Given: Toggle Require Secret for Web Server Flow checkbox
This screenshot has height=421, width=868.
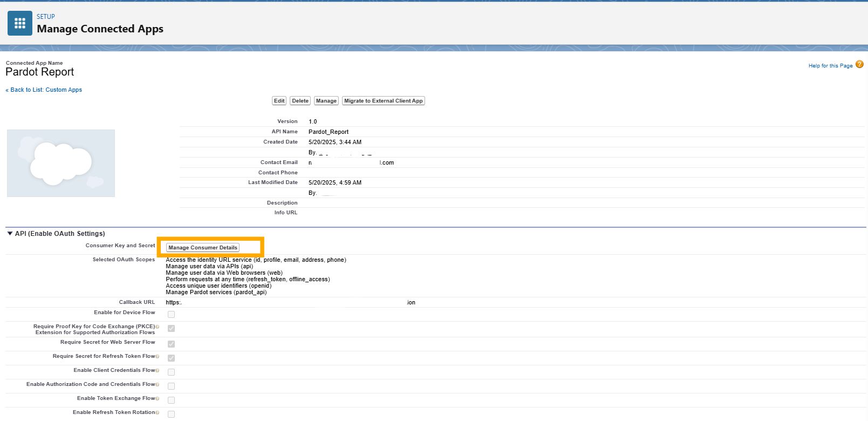Looking at the screenshot, I should coord(171,344).
